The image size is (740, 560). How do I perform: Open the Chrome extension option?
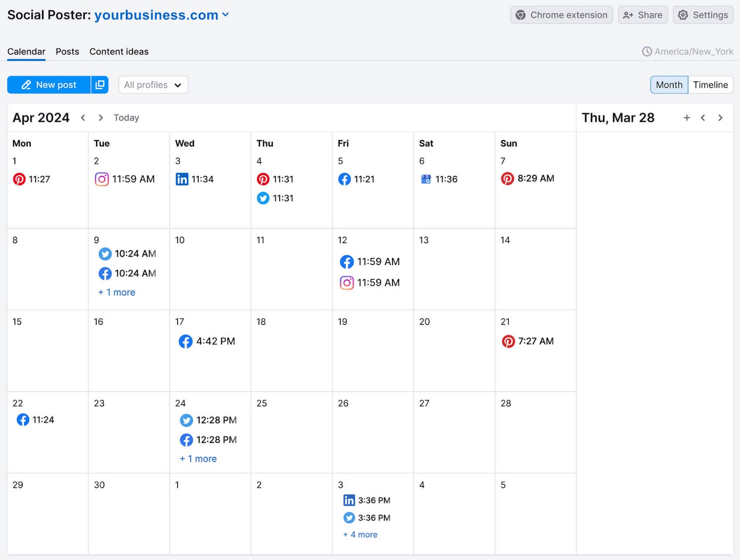[561, 15]
